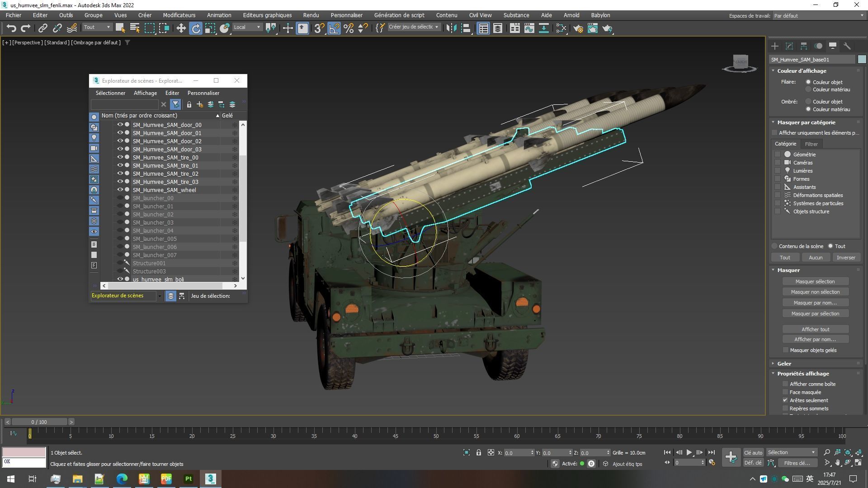Viewport: 868px width, 488px height.
Task: Toggle the Percent Snap icon
Action: (x=349, y=28)
